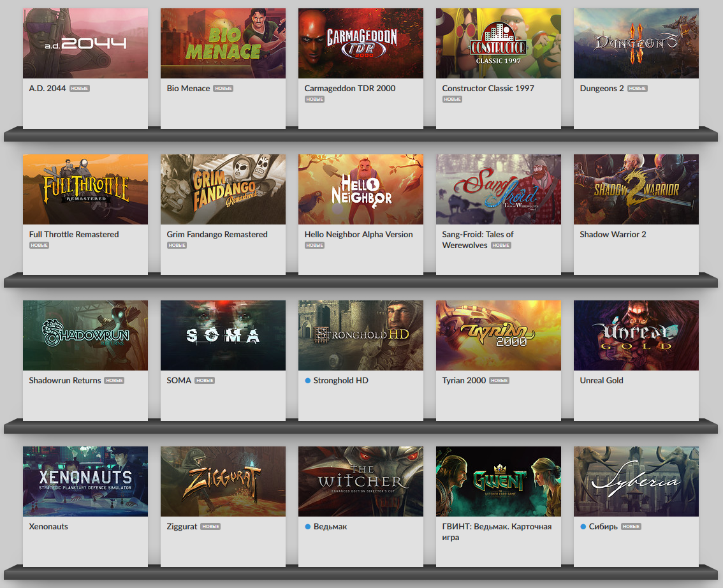Click the НОВЫЕ badge next to Ziggurat
Screen dimensions: 723x588
coord(211,526)
